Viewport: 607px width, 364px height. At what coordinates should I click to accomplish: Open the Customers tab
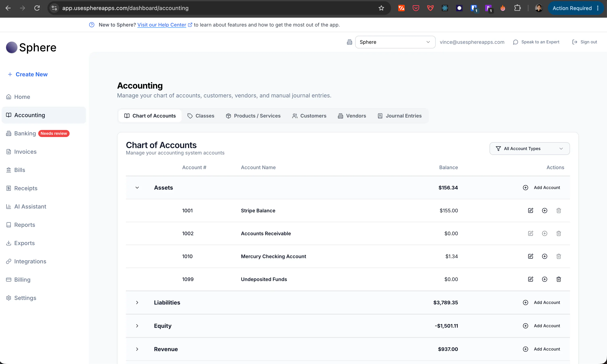(309, 116)
